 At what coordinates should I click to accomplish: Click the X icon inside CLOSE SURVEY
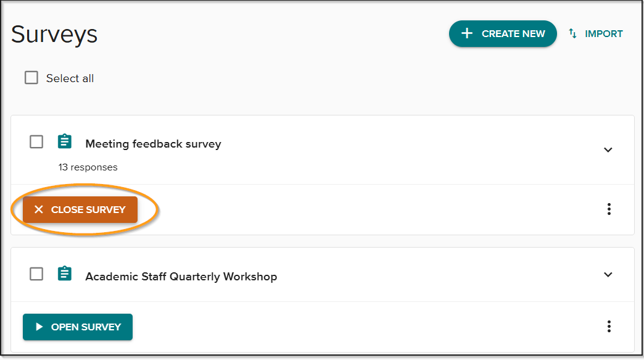[39, 209]
